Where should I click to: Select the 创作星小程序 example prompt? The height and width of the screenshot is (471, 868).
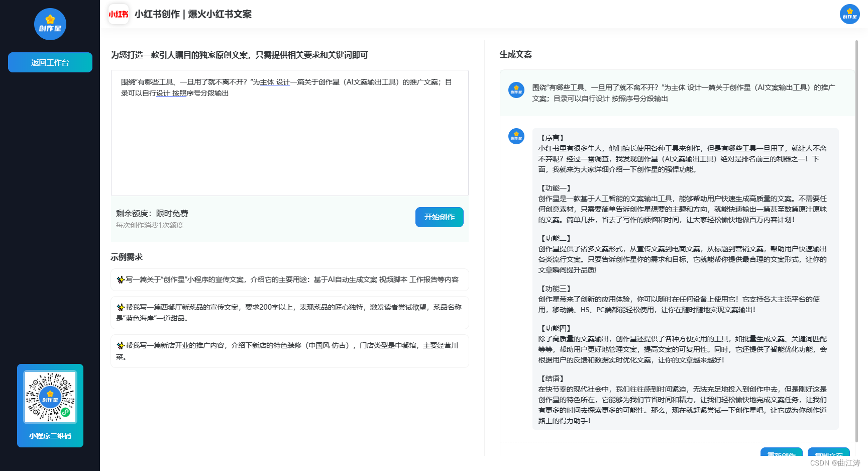coord(290,280)
